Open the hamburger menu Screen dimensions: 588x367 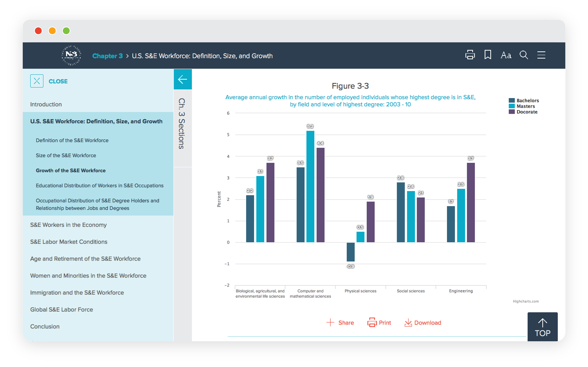(541, 55)
